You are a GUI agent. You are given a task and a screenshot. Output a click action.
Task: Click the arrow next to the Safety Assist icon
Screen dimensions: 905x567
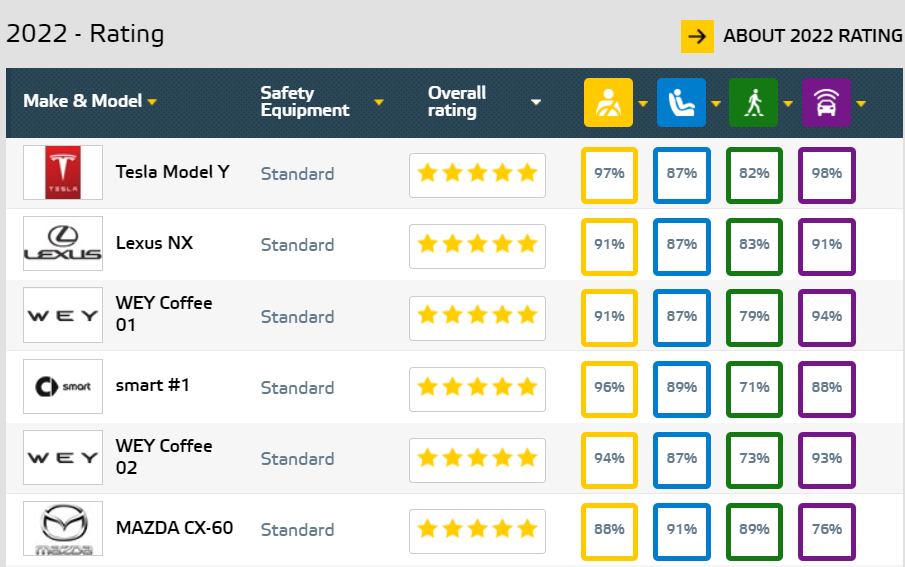(860, 103)
